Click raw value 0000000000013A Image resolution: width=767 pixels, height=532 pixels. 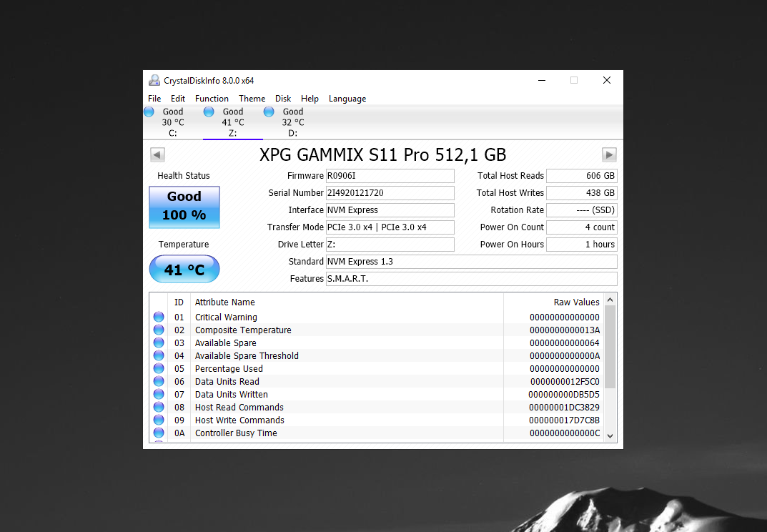565,330
